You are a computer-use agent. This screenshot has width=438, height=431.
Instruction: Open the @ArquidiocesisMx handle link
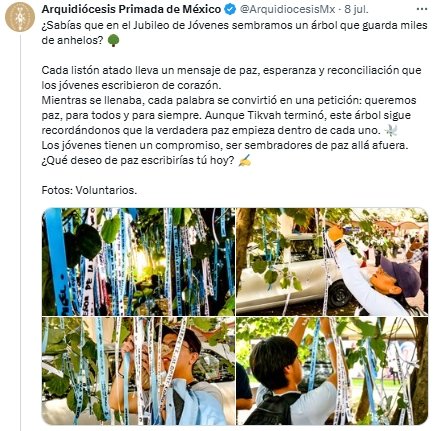tap(287, 9)
